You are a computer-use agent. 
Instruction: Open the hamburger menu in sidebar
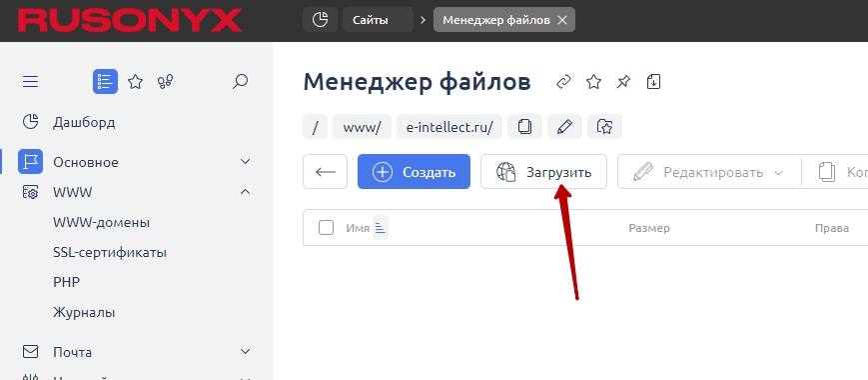30,82
